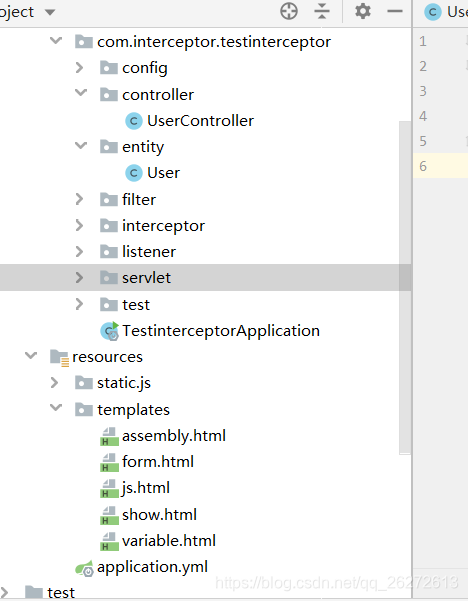
Task: Click the variable.html file icon
Action: (109, 541)
